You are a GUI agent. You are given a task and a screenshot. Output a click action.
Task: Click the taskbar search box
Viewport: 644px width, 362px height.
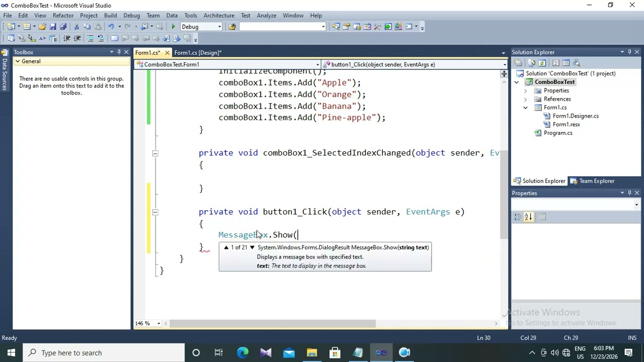pos(104,353)
